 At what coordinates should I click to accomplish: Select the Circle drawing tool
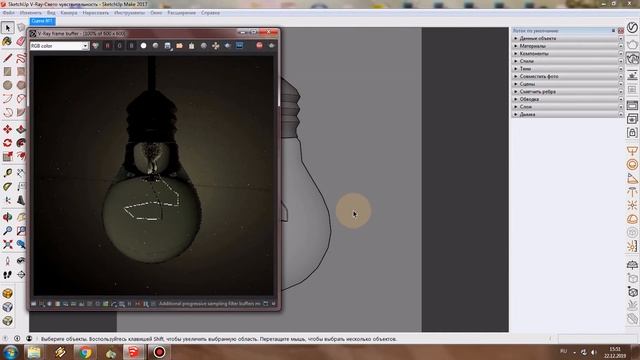click(7, 85)
